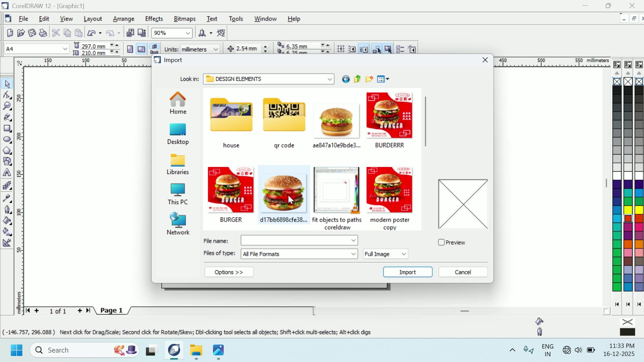Click the Print toolbar icon

[43, 33]
